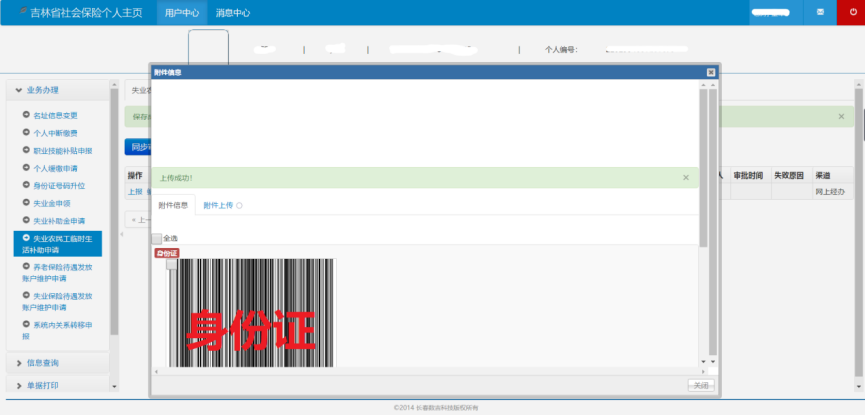Click the arrow icon beside 失业金申领
The width and height of the screenshot is (865, 415).
[26, 202]
